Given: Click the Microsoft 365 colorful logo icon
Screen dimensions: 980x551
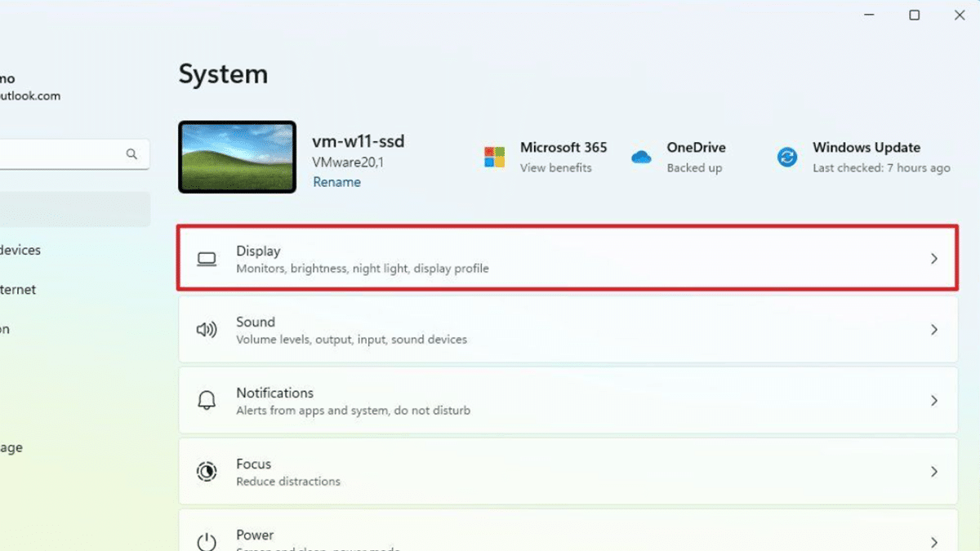Looking at the screenshot, I should coord(494,157).
